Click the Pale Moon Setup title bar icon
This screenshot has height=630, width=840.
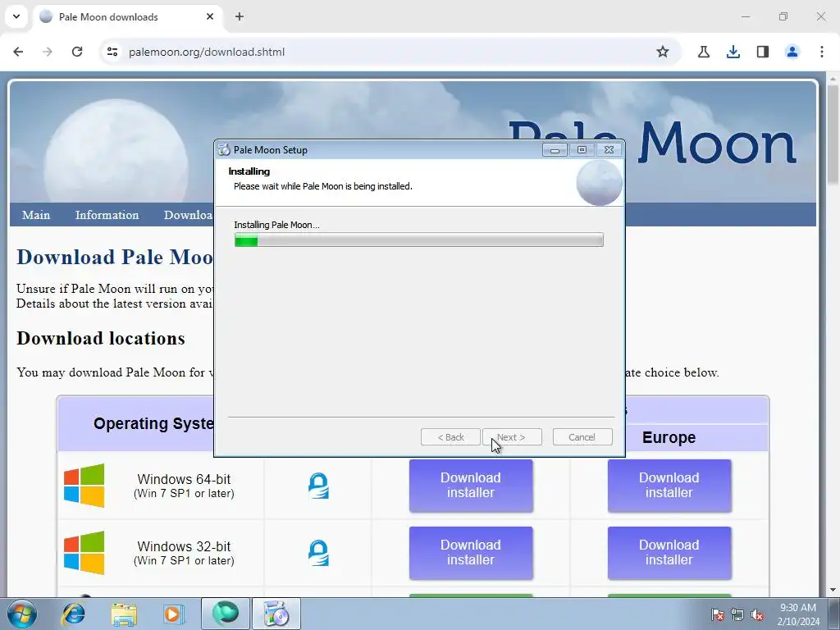tap(224, 150)
